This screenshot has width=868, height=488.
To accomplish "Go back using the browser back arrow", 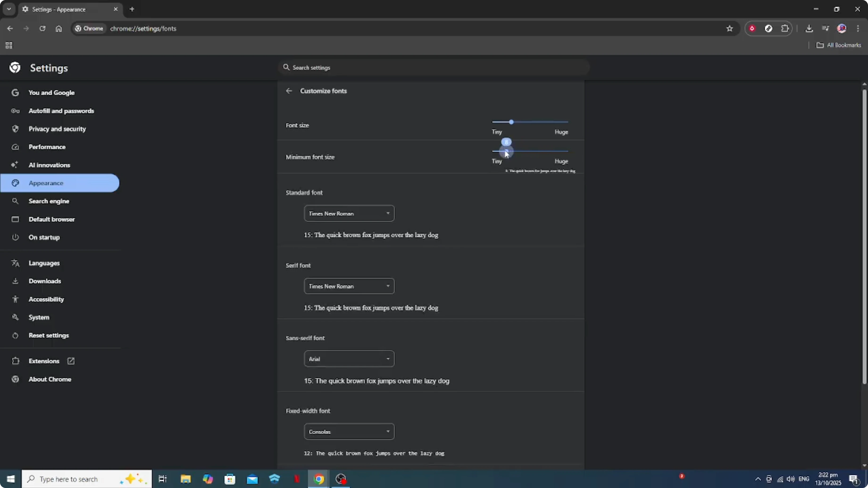I will point(10,29).
